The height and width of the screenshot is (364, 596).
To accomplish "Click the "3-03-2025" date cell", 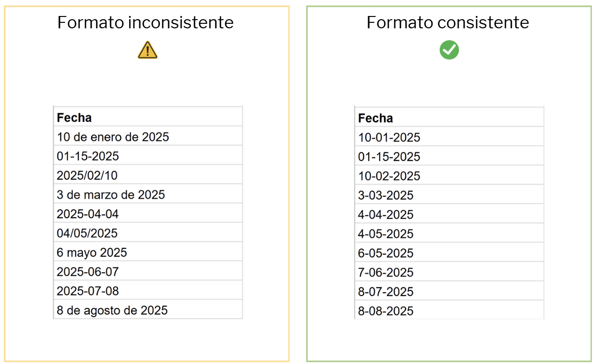I will click(x=386, y=195).
